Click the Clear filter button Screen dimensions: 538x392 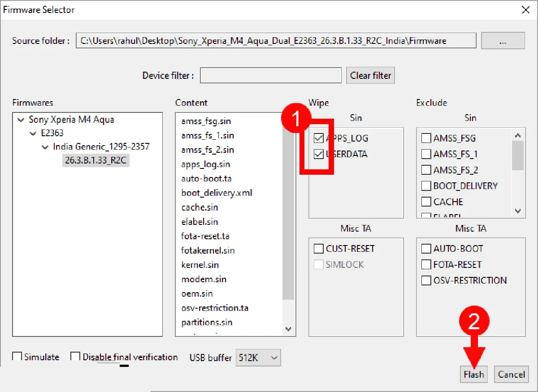(370, 75)
